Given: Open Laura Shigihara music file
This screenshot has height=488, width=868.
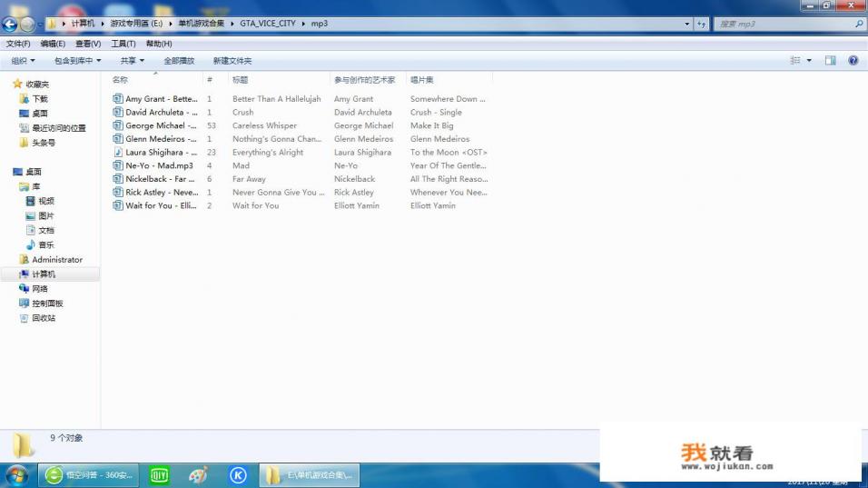Looking at the screenshot, I should coord(161,153).
